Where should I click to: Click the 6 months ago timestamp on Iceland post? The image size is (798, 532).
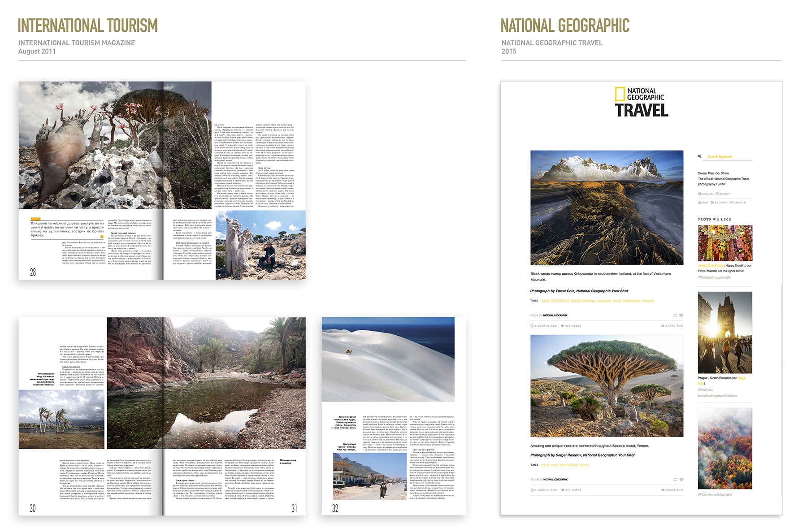tap(544, 326)
